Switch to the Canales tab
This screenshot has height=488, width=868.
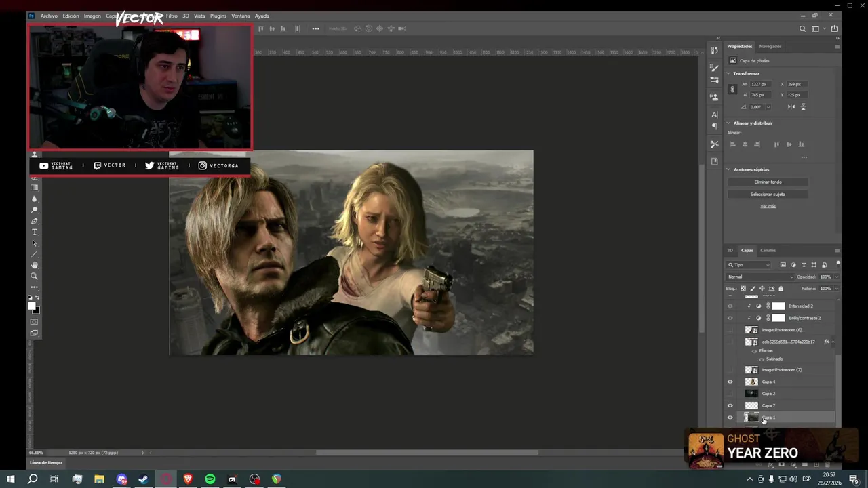[x=768, y=250]
